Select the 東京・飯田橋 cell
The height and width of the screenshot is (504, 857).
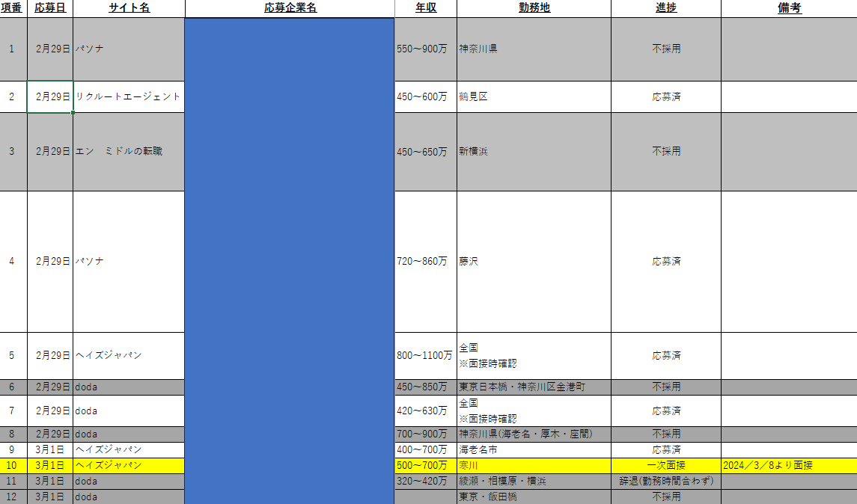pos(534,497)
